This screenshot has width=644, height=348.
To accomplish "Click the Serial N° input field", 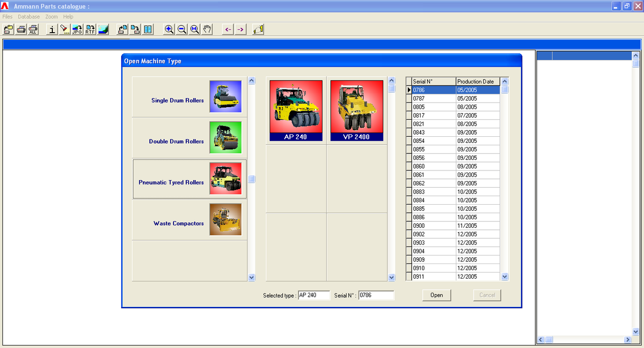I will [x=376, y=295].
